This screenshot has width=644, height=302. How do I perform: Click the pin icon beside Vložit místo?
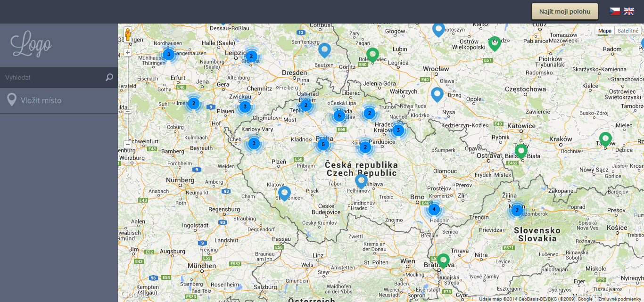point(12,100)
